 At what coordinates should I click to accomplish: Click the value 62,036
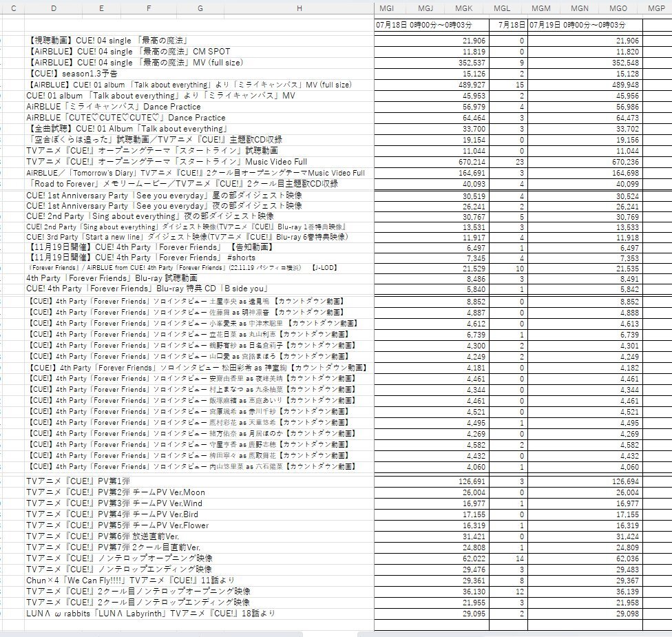point(627,559)
